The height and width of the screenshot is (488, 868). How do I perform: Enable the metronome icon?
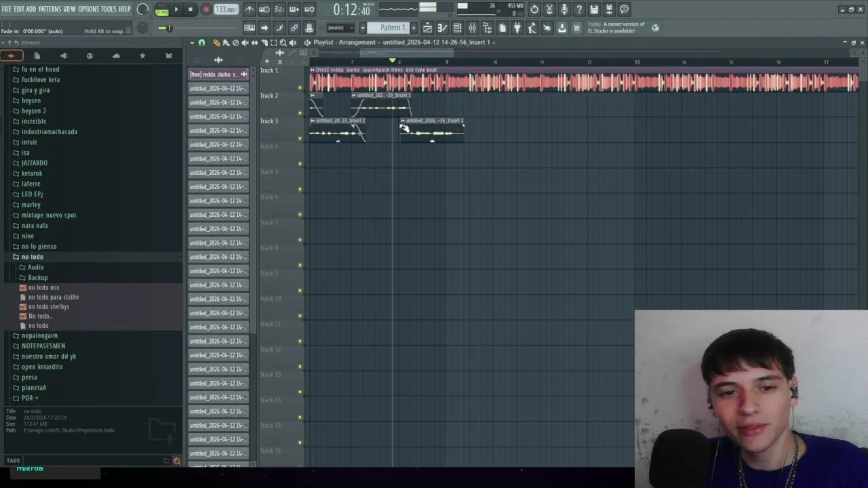249,9
